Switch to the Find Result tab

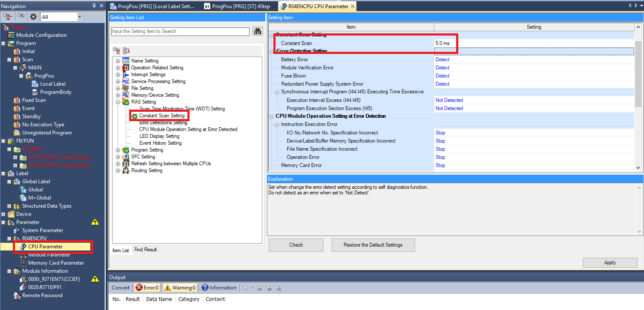coord(145,250)
